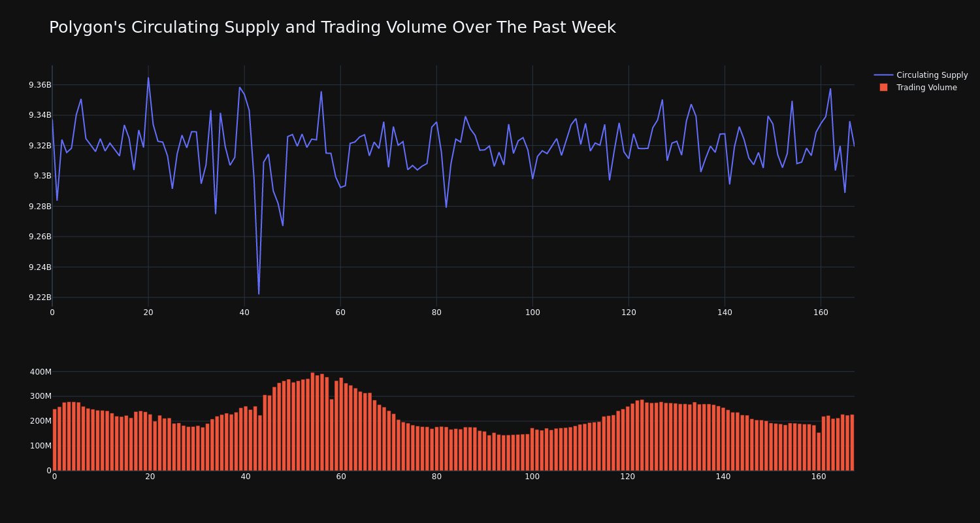Click the Trading Volume red legend swatch

(x=883, y=88)
